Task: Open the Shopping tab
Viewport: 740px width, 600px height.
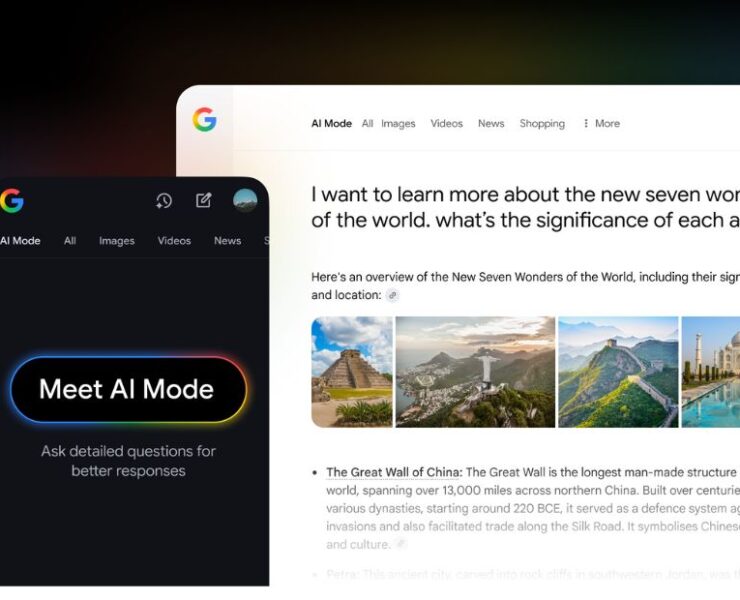Action: pos(542,124)
